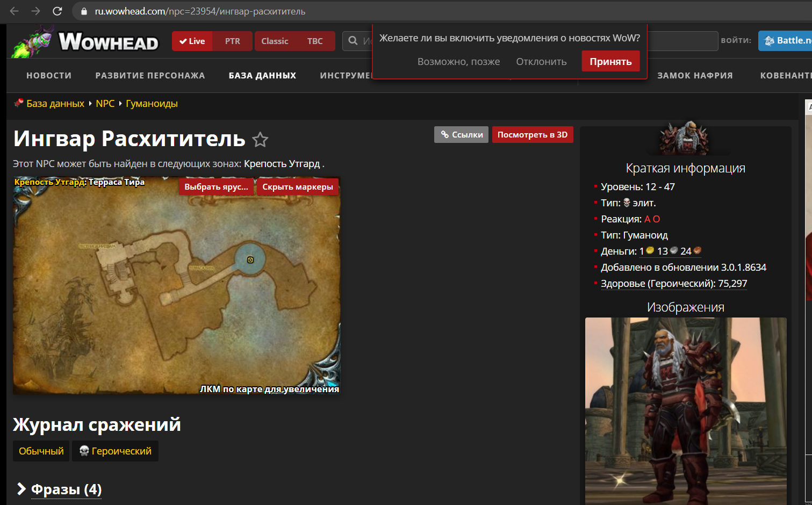812x505 pixels.
Task: Click the Horde reaction letter O
Action: 657,219
